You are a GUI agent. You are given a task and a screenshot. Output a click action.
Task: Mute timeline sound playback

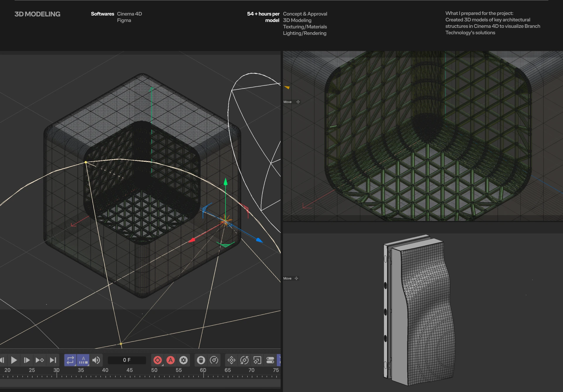point(96,360)
